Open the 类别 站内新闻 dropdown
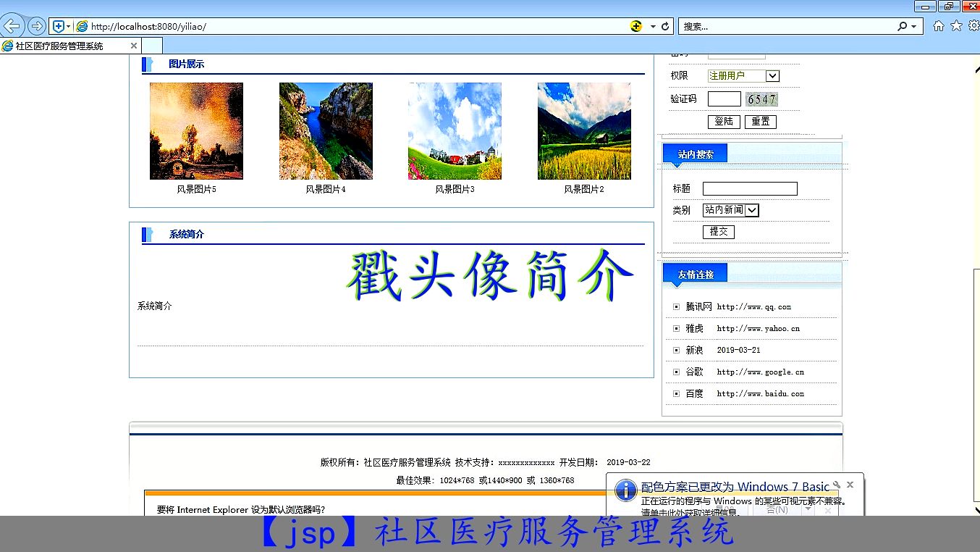 click(x=730, y=210)
